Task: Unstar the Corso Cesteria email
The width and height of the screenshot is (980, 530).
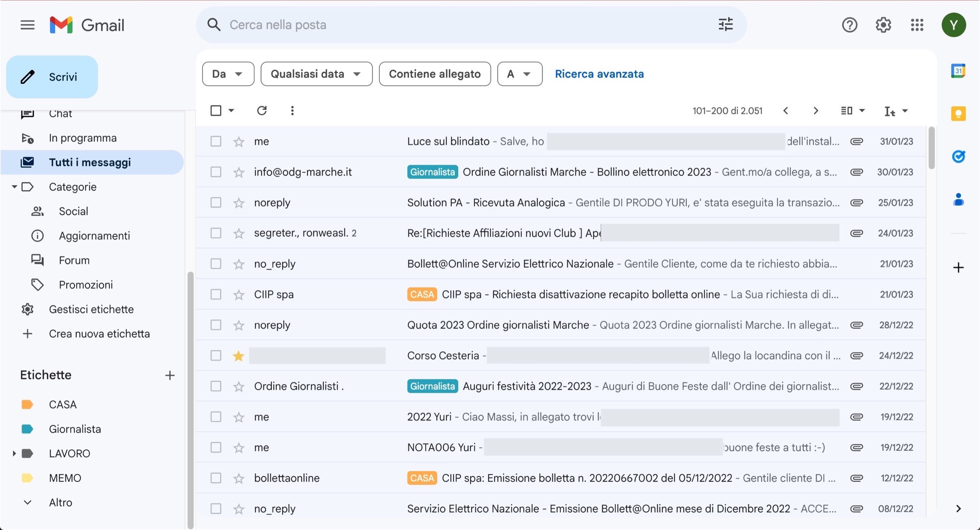Action: [x=238, y=356]
